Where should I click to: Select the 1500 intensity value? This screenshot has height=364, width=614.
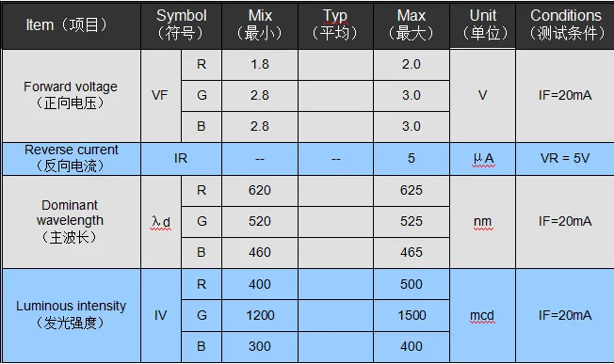tap(412, 315)
